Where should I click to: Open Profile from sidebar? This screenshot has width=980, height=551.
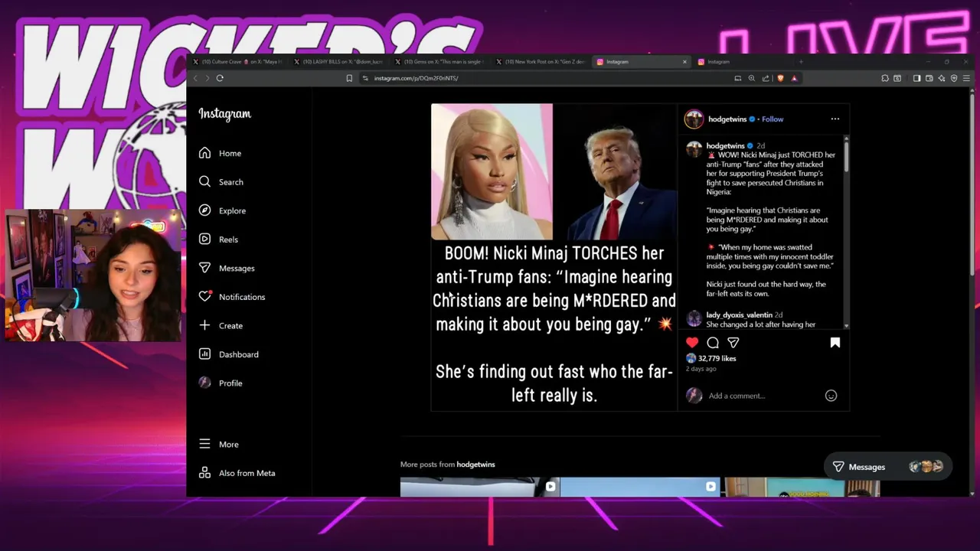[220, 383]
